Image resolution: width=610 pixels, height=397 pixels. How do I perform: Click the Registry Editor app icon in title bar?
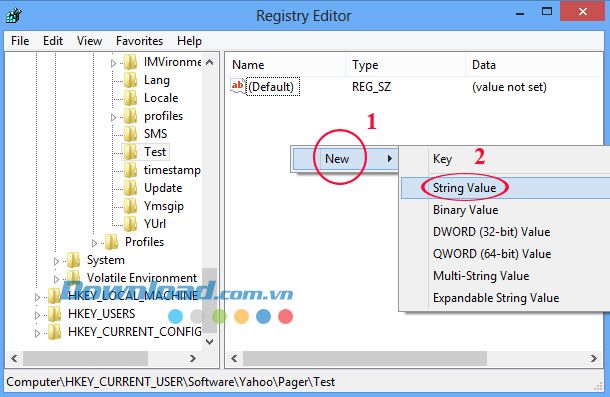14,16
